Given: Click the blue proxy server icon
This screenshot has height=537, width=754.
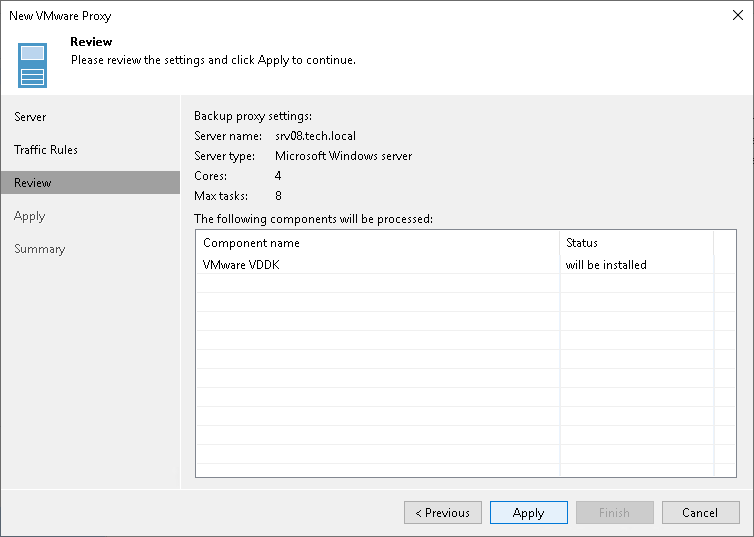Looking at the screenshot, I should point(32,65).
